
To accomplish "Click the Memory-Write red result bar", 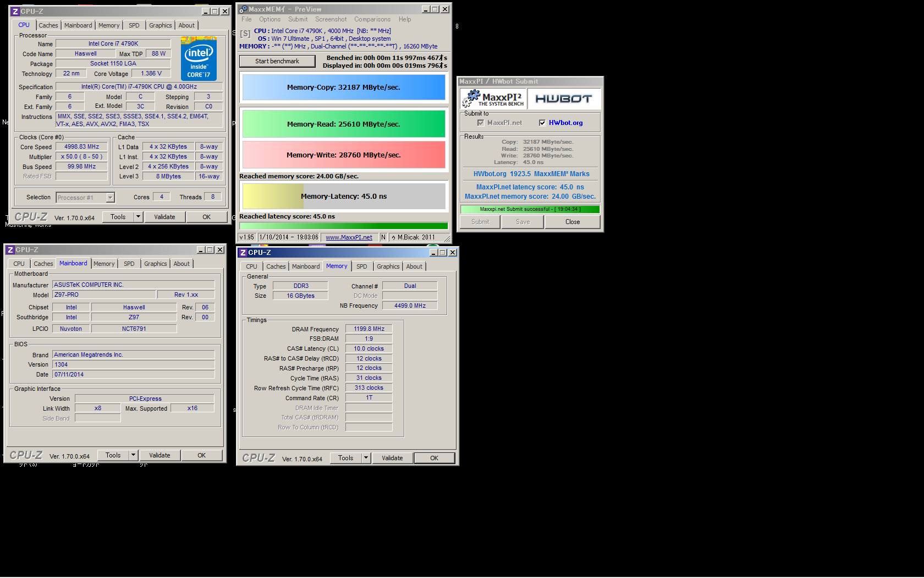I will tap(344, 155).
